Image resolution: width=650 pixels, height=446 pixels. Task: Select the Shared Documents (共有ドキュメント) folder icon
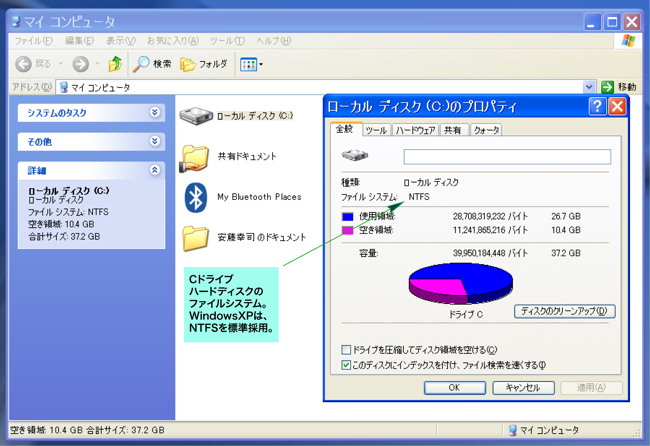(x=194, y=157)
